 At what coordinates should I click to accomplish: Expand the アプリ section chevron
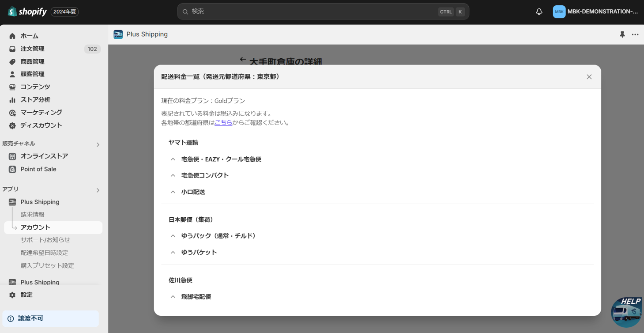tap(98, 190)
